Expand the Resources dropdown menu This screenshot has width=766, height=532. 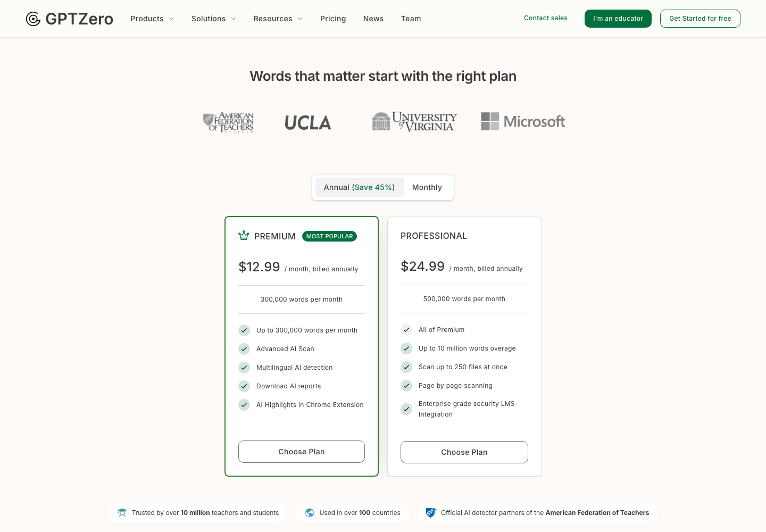(278, 19)
